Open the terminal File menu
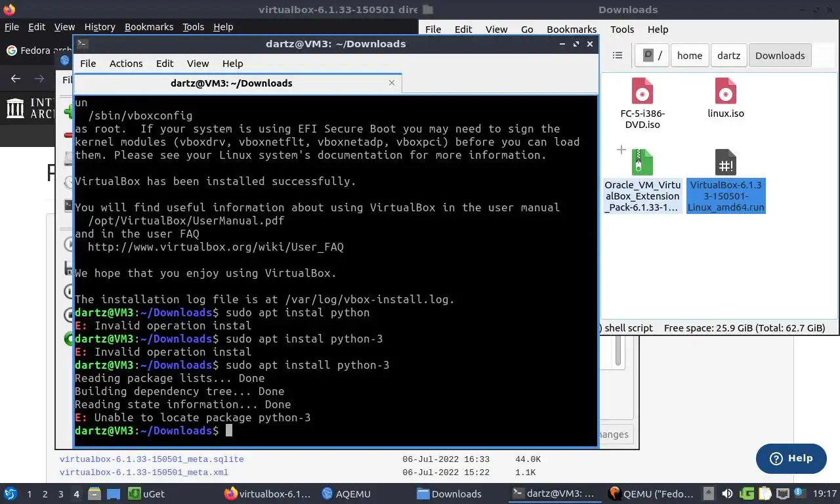The width and height of the screenshot is (840, 504). [x=88, y=63]
